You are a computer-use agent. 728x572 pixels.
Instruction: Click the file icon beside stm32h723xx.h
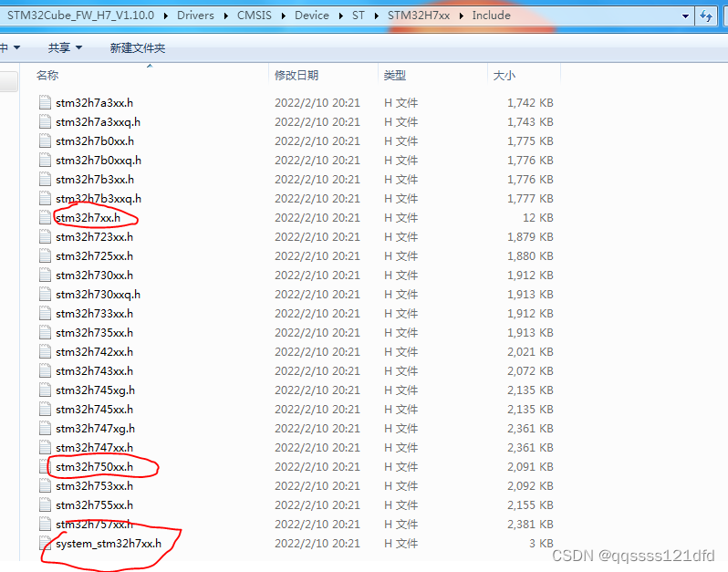tap(45, 236)
